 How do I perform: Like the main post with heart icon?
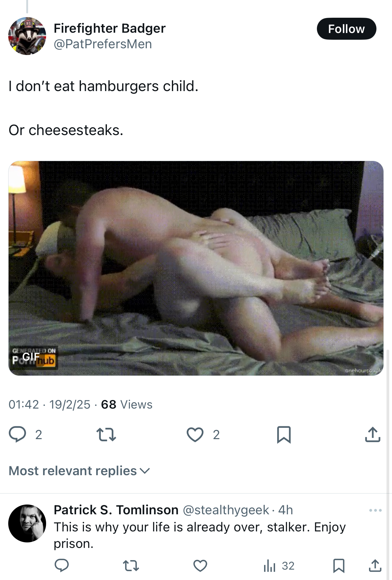195,434
